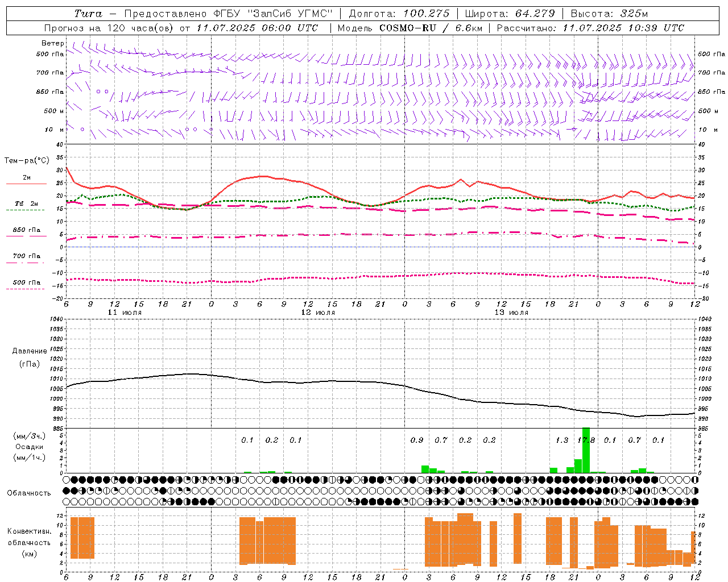
Task: Select the "Широта: 64.279" header value
Action: (x=510, y=14)
